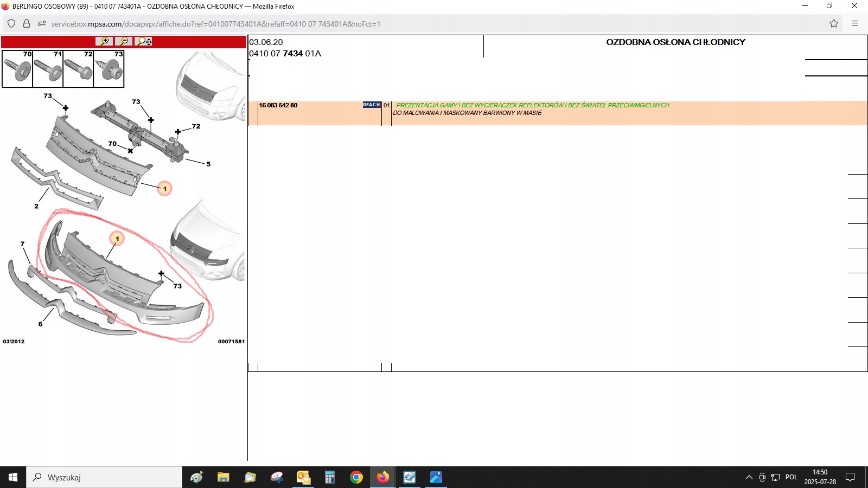Click the Firefox address bar URL

(x=216, y=24)
